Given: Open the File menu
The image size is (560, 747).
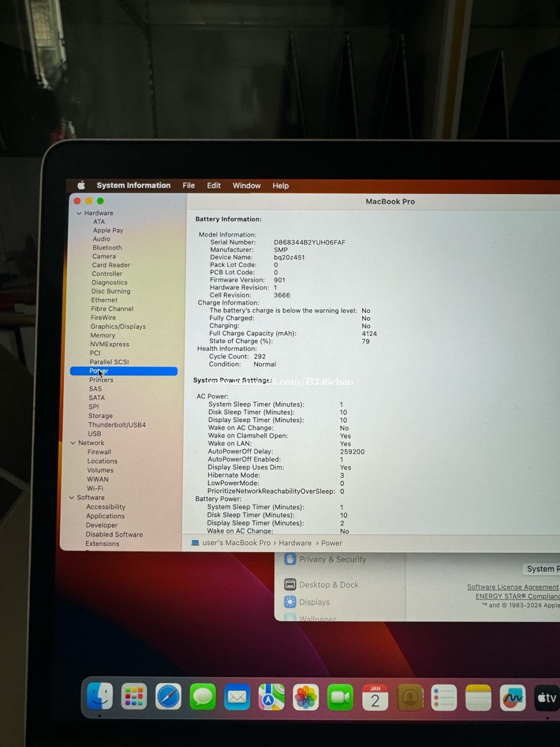Looking at the screenshot, I should (188, 186).
